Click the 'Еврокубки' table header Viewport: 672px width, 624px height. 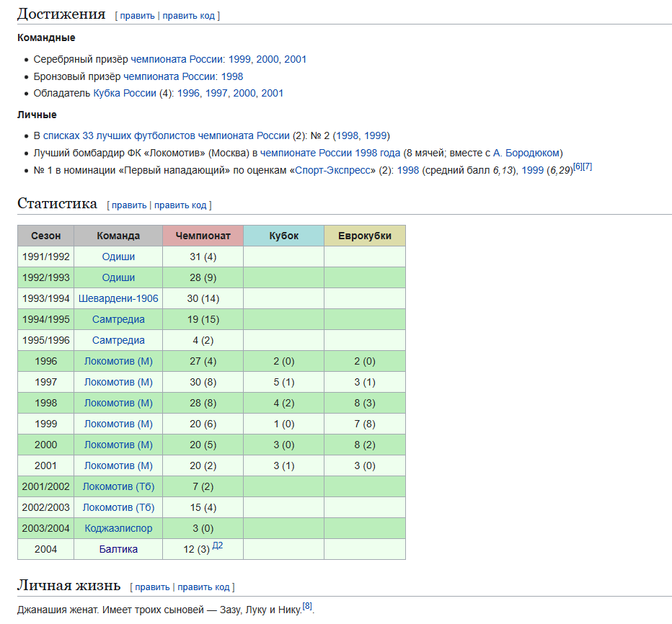point(365,236)
